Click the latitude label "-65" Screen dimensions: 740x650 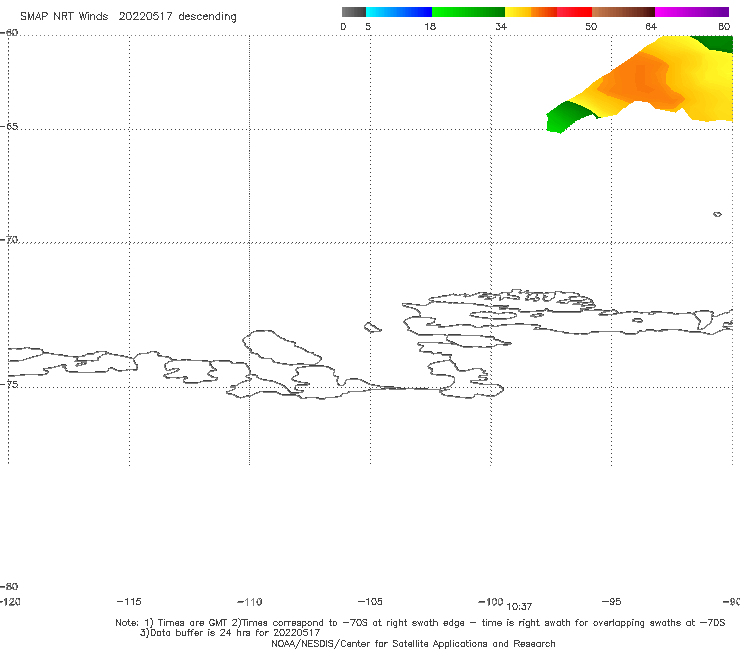9,127
